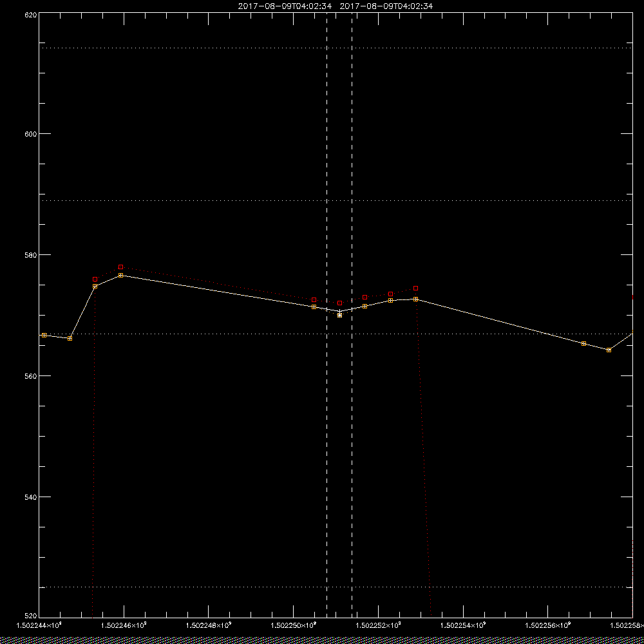Select the red square between the dashed vertical lines
The width and height of the screenshot is (644, 644).
click(339, 303)
